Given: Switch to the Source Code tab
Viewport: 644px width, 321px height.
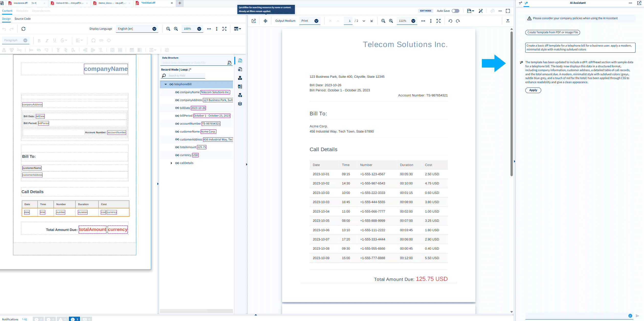Looking at the screenshot, I should (x=23, y=19).
